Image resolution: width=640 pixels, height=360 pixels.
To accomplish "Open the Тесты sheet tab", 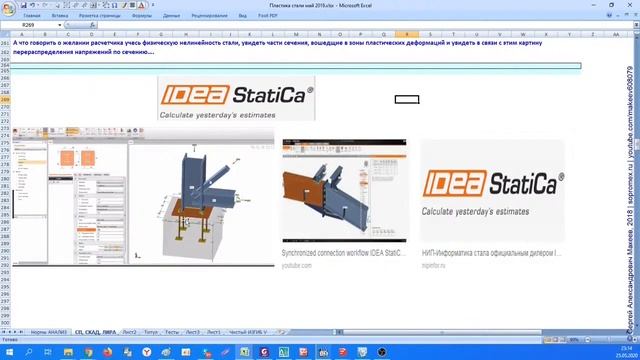I will (x=172, y=332).
